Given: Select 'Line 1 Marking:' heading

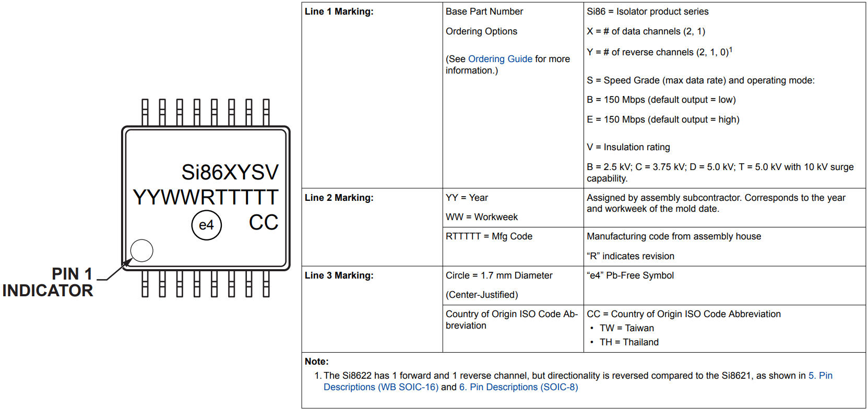Looking at the screenshot, I should (x=339, y=11).
